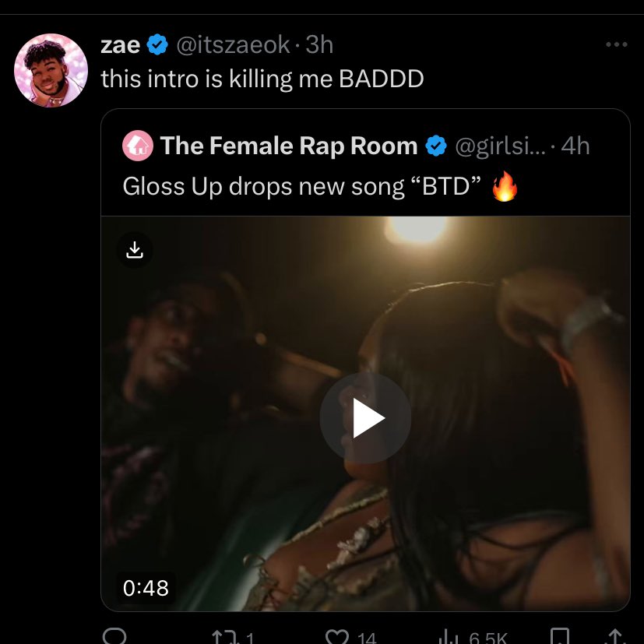Click the verified badge next to zae
Viewport: 644px width, 644px height.
pos(157,44)
